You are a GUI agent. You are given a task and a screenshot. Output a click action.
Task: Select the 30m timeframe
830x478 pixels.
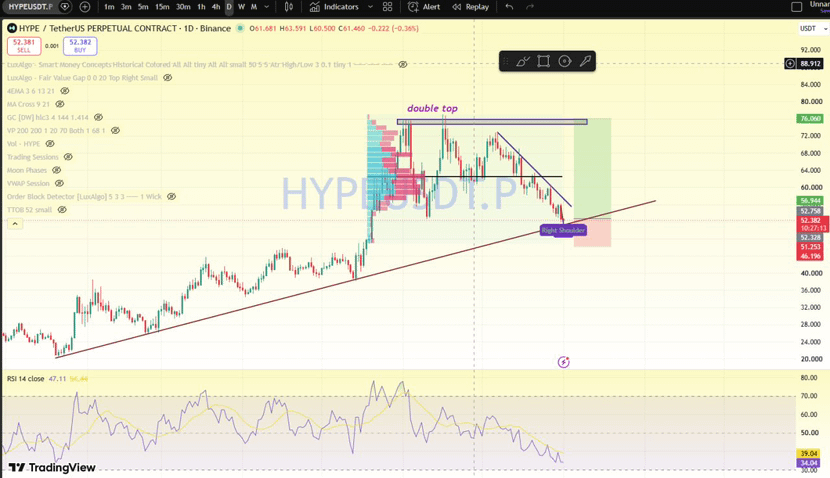pyautogui.click(x=183, y=7)
